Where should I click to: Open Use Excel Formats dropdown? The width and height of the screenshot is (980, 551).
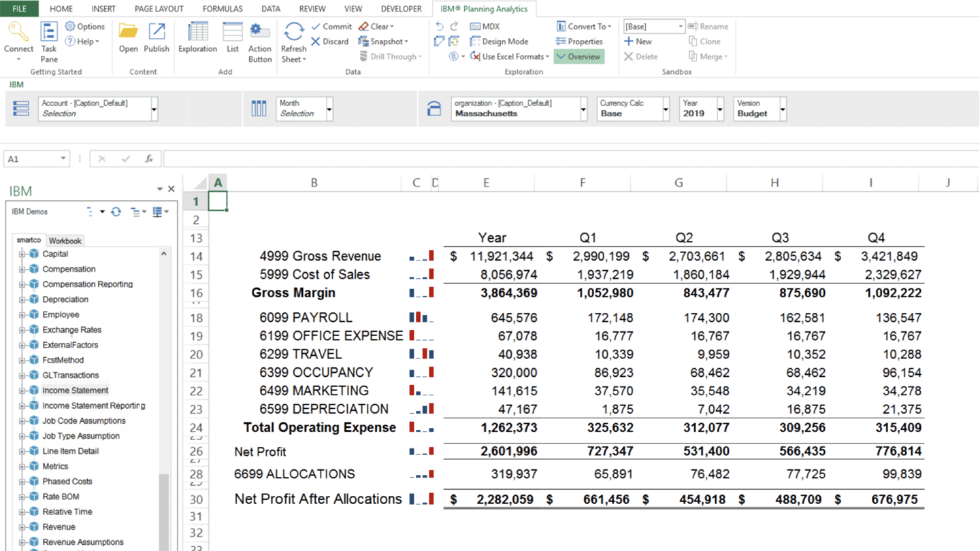point(509,56)
